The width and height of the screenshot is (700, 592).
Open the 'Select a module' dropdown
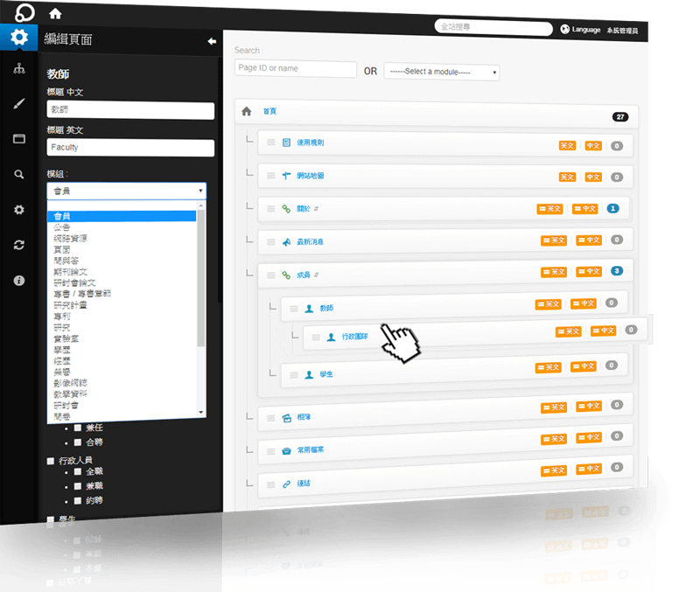coord(442,72)
